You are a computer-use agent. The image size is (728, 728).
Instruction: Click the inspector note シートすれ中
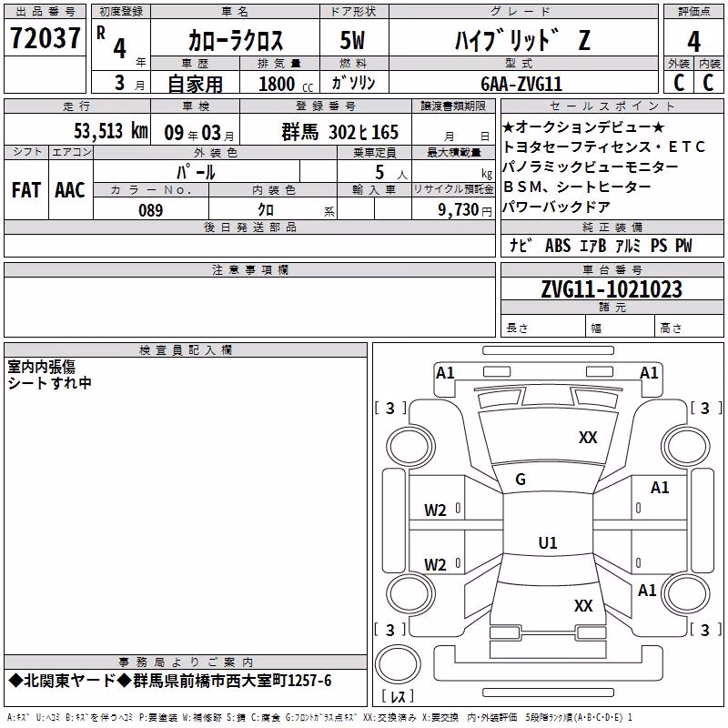49,383
